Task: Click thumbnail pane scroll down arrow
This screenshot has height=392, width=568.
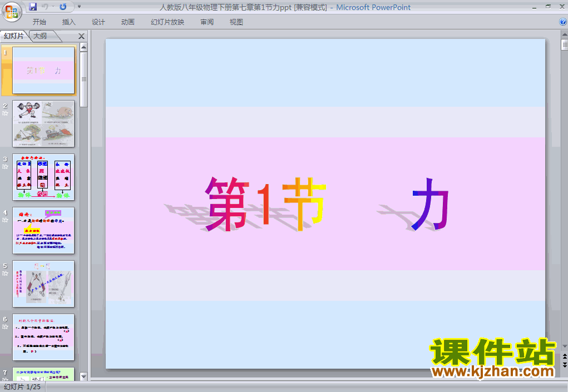Action: click(83, 377)
